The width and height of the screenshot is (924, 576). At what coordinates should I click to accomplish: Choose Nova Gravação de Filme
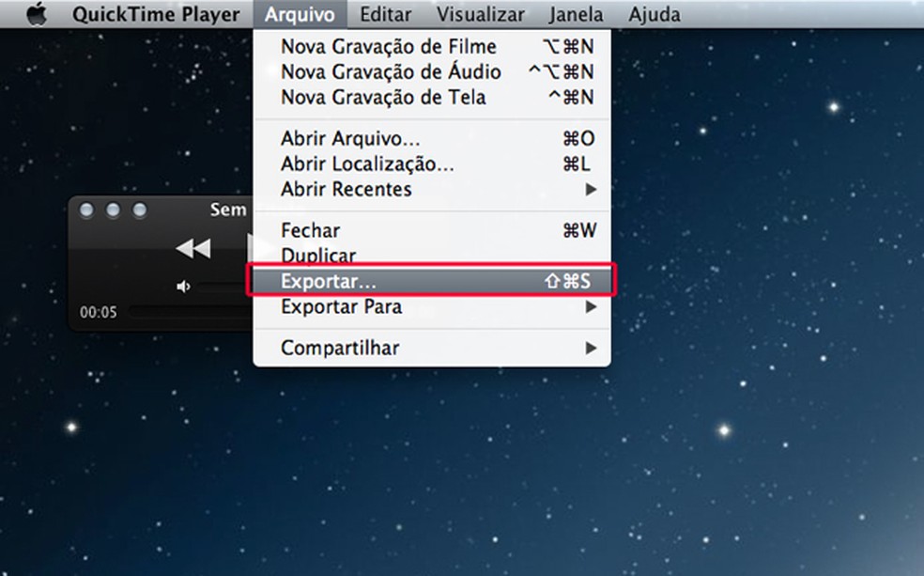[x=432, y=46]
